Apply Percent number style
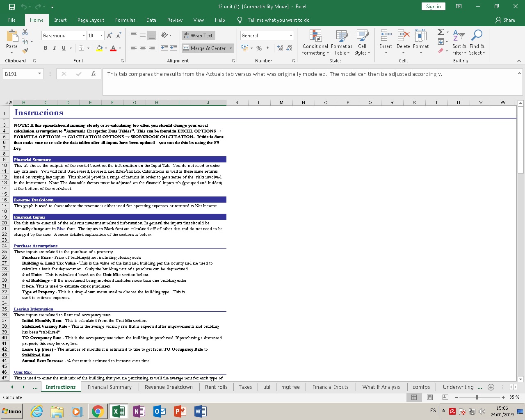 pos(259,48)
